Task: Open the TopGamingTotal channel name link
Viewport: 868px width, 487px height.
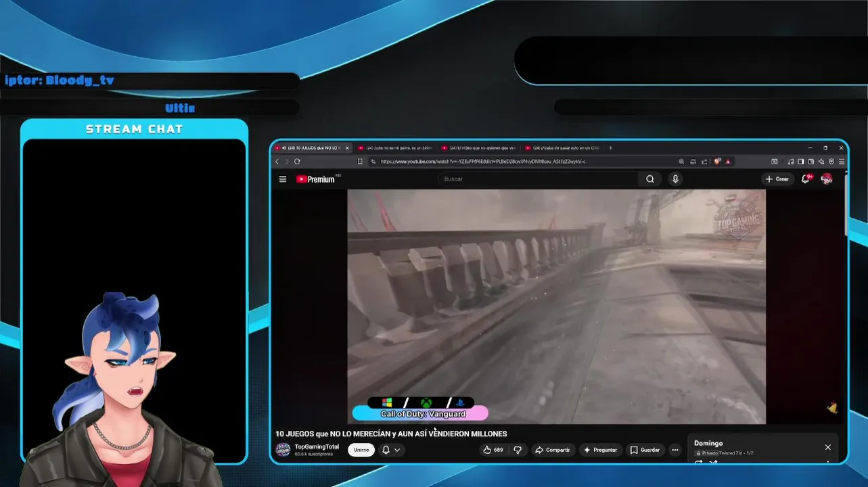Action: (317, 446)
